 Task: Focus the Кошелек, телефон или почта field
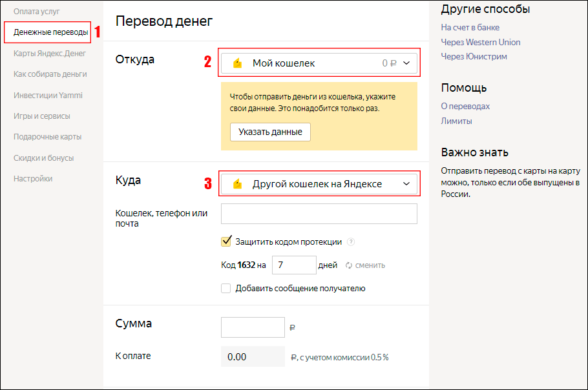point(319,214)
